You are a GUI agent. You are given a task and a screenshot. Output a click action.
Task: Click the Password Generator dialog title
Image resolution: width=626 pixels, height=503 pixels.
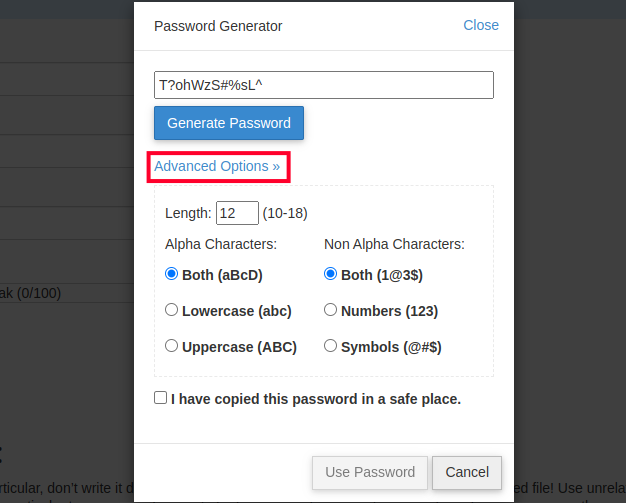pos(218,26)
